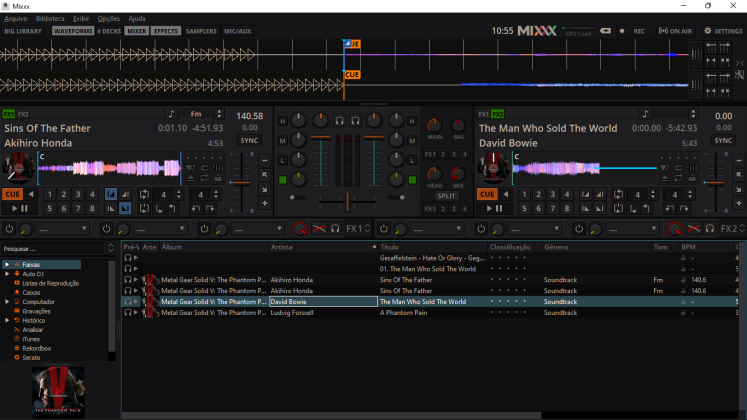Toggle EFFECTS view button
The height and width of the screenshot is (420, 747).
point(166,31)
